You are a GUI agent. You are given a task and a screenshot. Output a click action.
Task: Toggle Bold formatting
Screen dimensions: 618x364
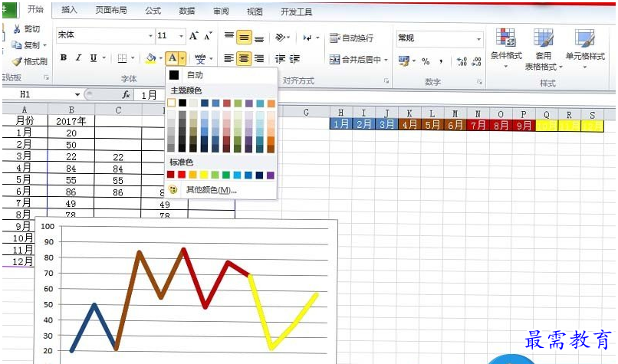click(x=64, y=58)
